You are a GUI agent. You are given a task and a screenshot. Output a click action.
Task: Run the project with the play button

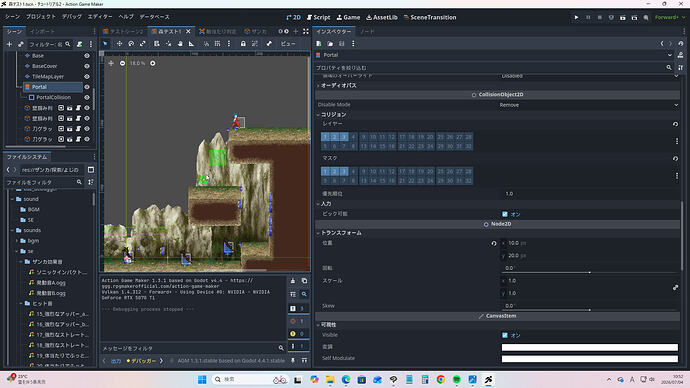(576, 18)
